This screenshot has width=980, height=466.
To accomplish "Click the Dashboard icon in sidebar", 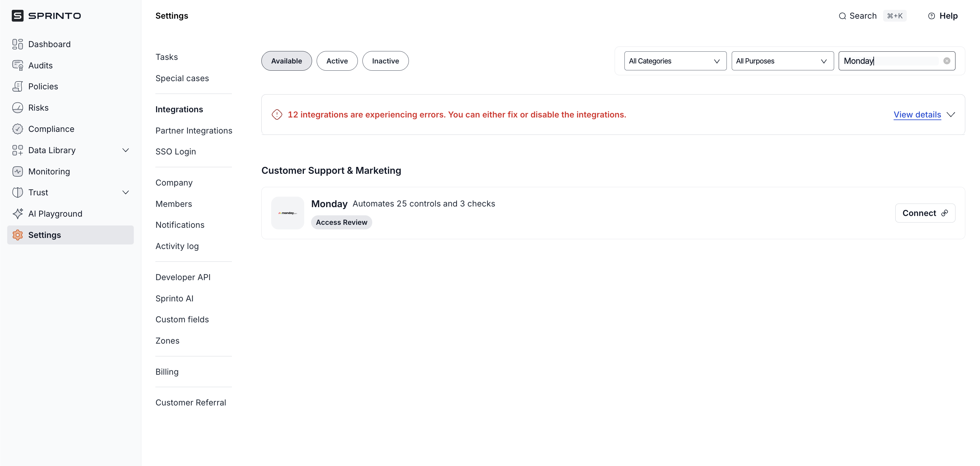I will 18,44.
